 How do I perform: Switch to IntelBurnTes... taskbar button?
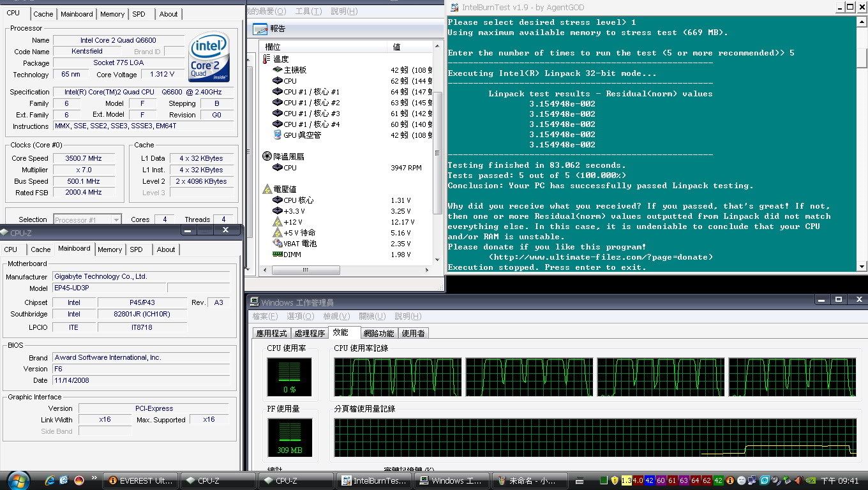374,481
